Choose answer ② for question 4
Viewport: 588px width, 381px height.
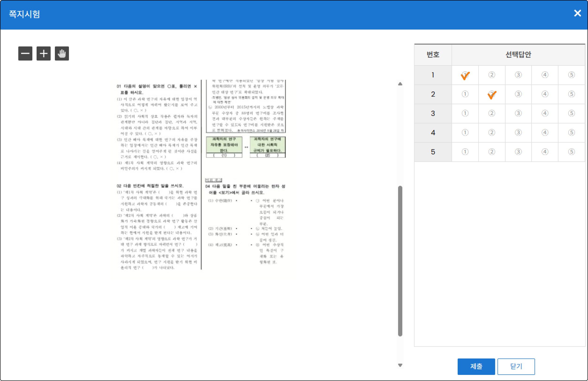pyautogui.click(x=492, y=133)
